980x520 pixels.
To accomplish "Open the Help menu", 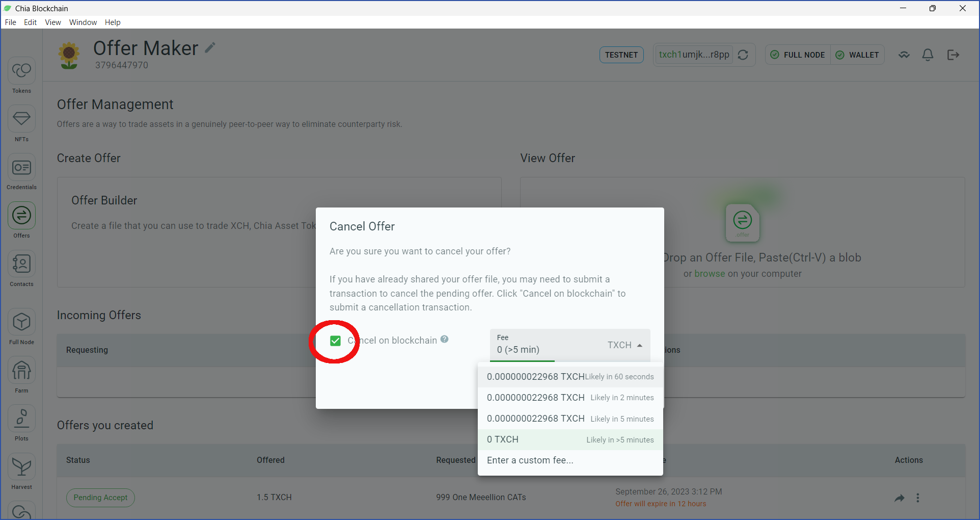I will pyautogui.click(x=113, y=22).
